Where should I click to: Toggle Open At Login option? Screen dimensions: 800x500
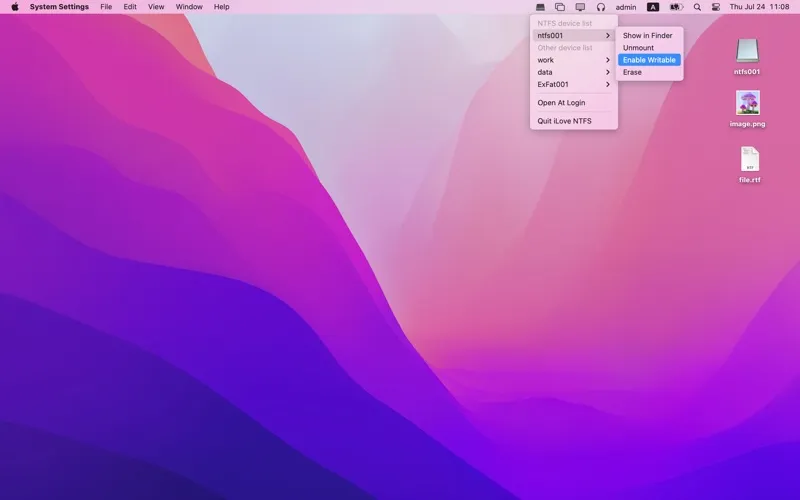(x=573, y=103)
